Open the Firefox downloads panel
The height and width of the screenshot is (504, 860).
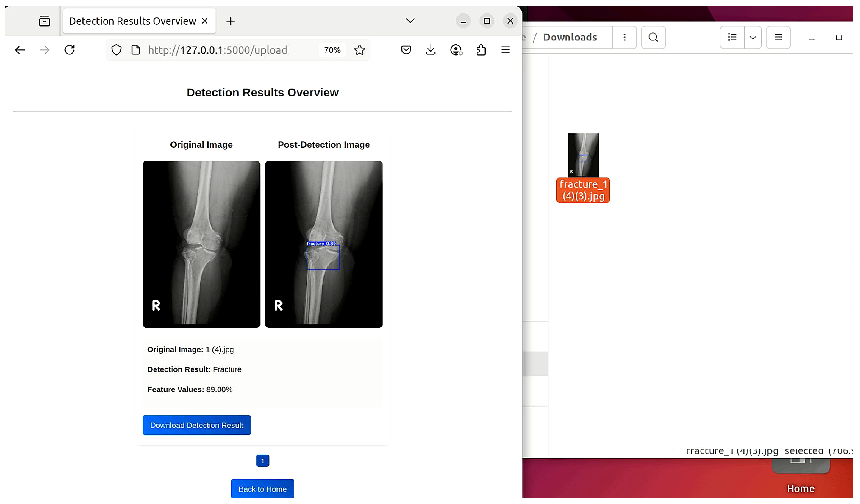(431, 50)
